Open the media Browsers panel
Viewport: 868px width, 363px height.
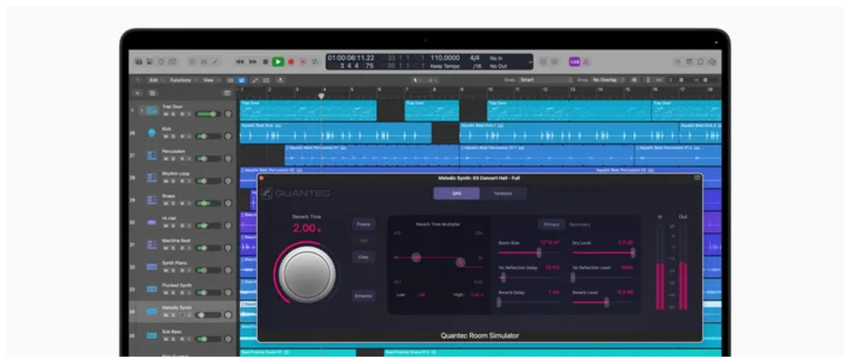pos(712,62)
